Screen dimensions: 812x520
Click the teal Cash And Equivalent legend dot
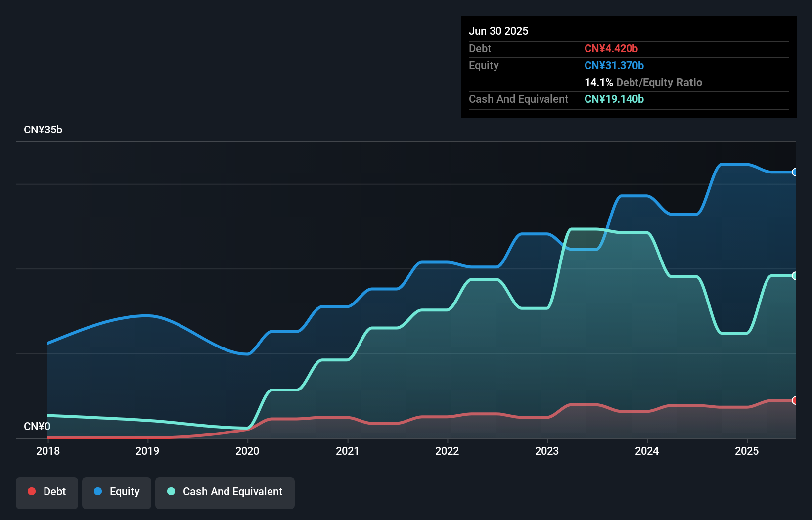[171, 491]
